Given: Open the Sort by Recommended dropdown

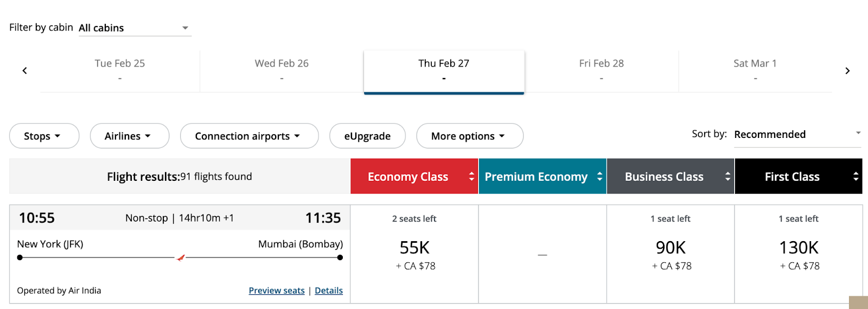Looking at the screenshot, I should 797,134.
